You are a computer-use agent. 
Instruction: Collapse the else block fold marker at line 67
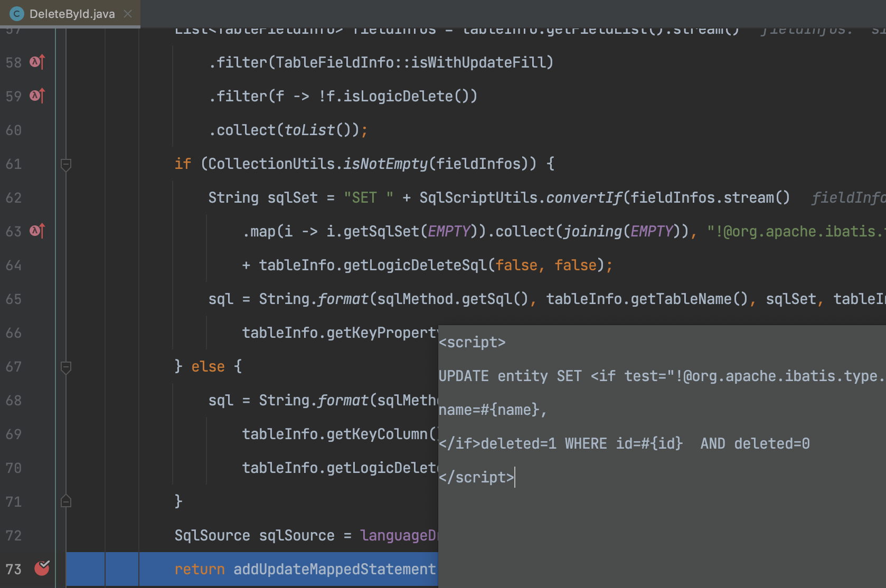tap(66, 367)
